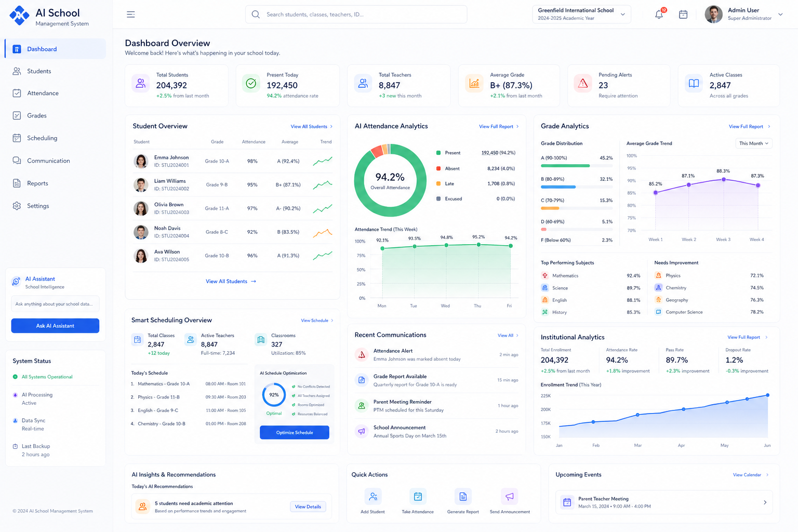Click View All in Recent Communications

click(x=508, y=336)
